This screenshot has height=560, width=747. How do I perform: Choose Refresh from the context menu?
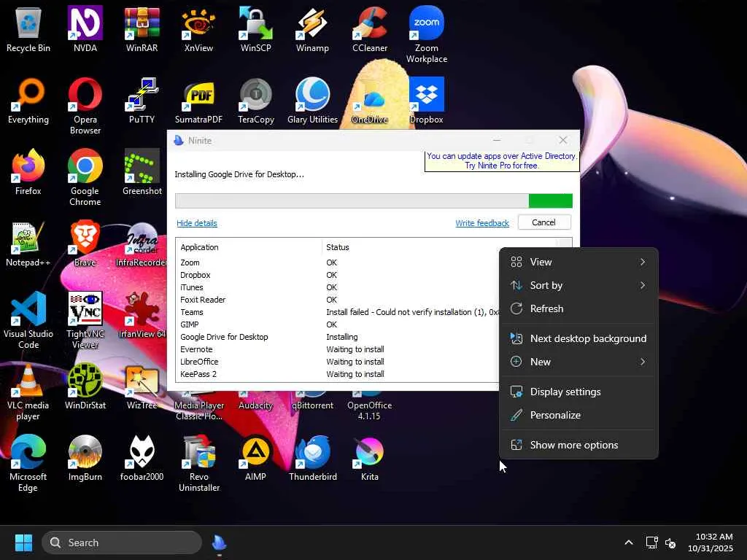click(x=578, y=308)
